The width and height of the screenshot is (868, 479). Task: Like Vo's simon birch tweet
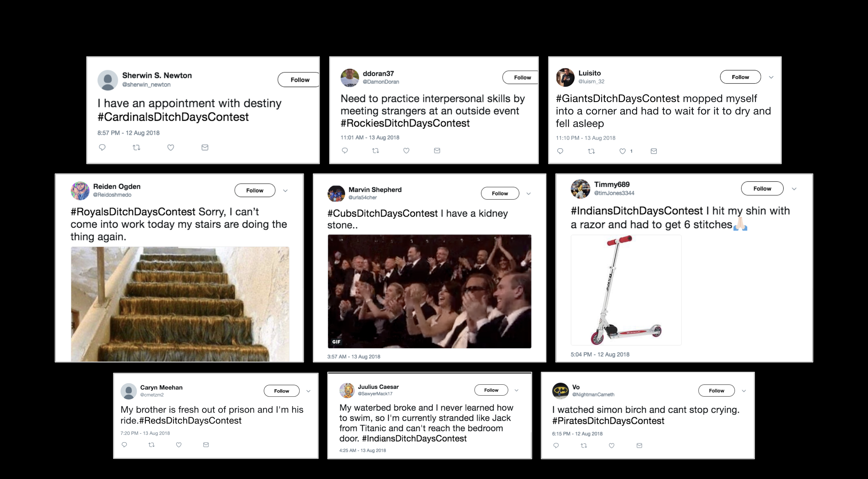(612, 446)
